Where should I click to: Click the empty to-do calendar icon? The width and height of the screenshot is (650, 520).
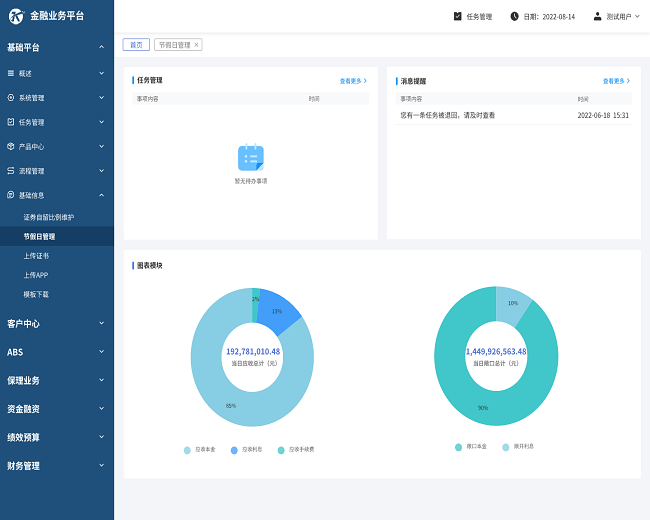[x=250, y=158]
